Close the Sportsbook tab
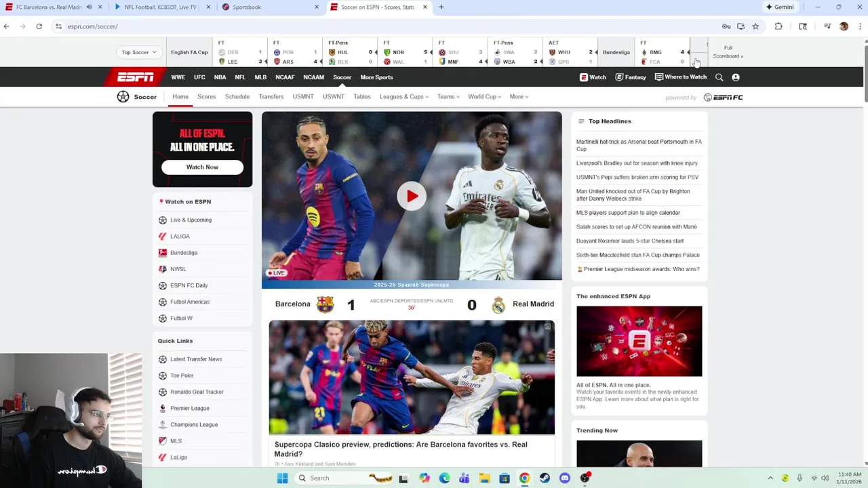 point(316,7)
